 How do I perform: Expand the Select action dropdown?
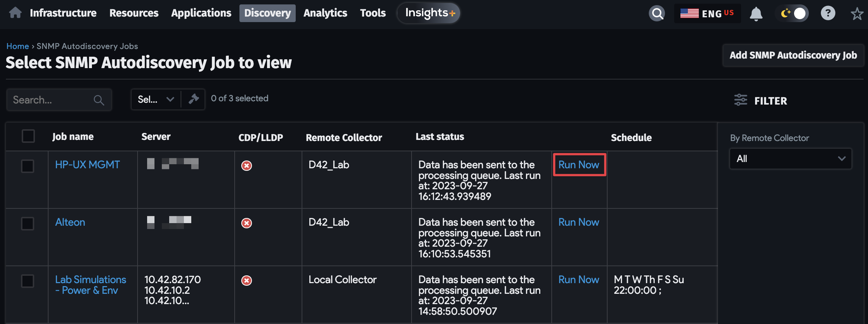156,99
